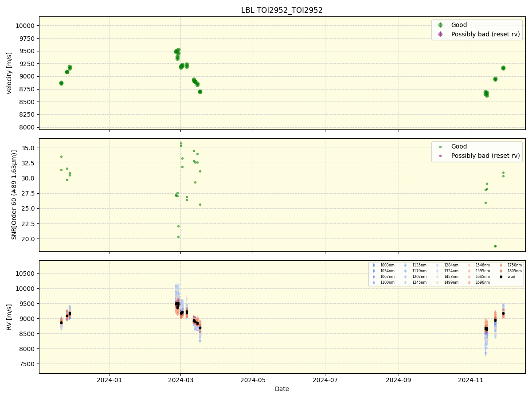This screenshot has width=532, height=399.
Task: Select the 1696nm legend entry
Action: (x=478, y=282)
